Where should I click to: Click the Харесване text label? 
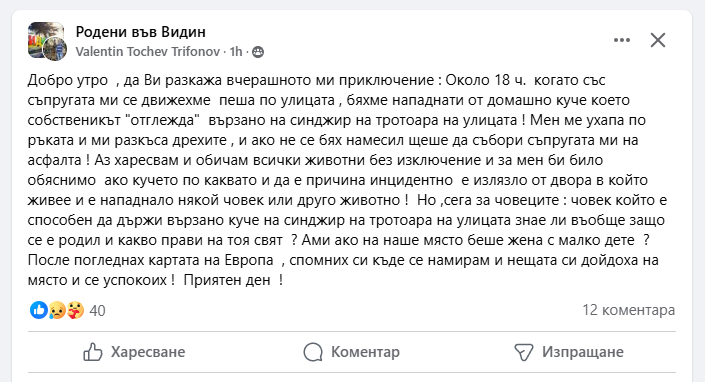148,352
